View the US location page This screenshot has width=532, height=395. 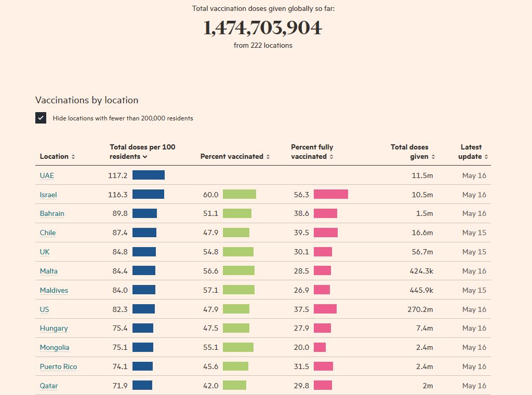pos(45,309)
